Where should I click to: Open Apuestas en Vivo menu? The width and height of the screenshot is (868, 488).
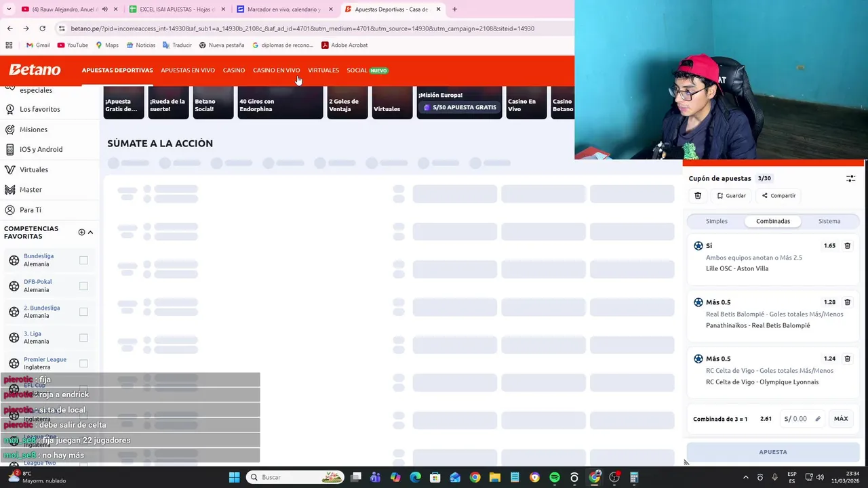[x=188, y=70]
